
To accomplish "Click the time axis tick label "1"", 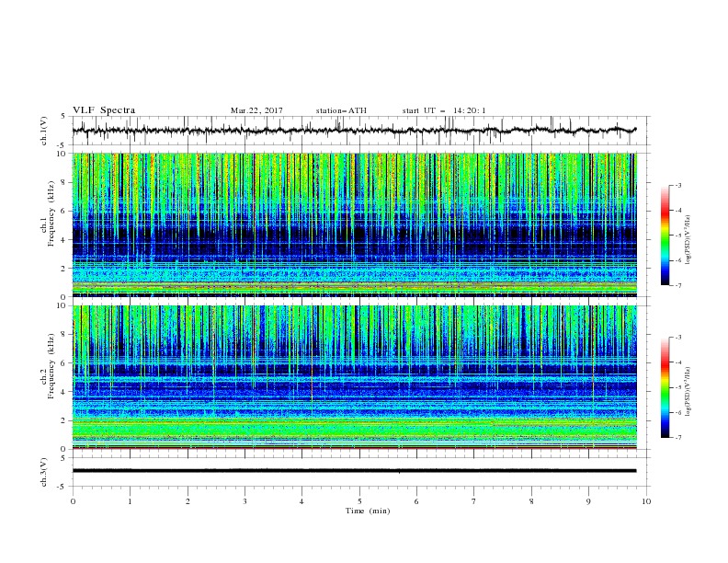I will point(130,501).
